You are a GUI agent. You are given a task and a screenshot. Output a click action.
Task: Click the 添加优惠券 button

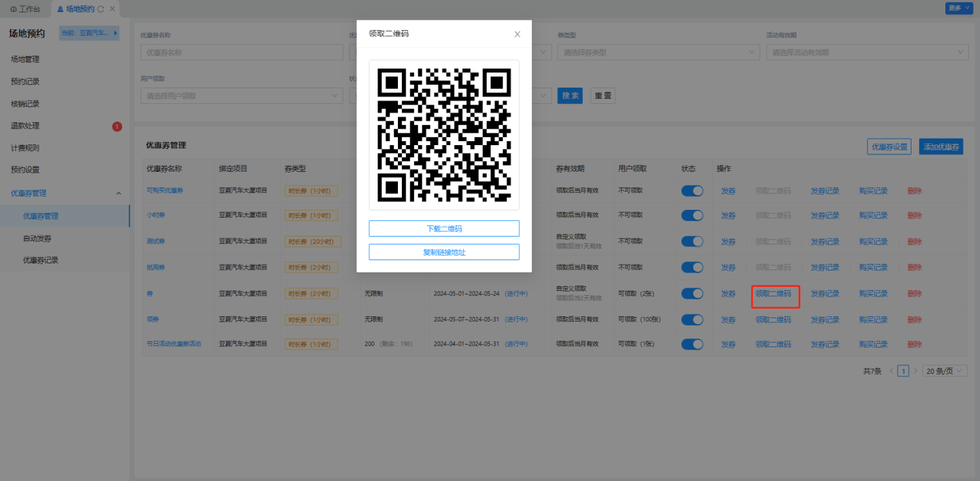(x=941, y=147)
